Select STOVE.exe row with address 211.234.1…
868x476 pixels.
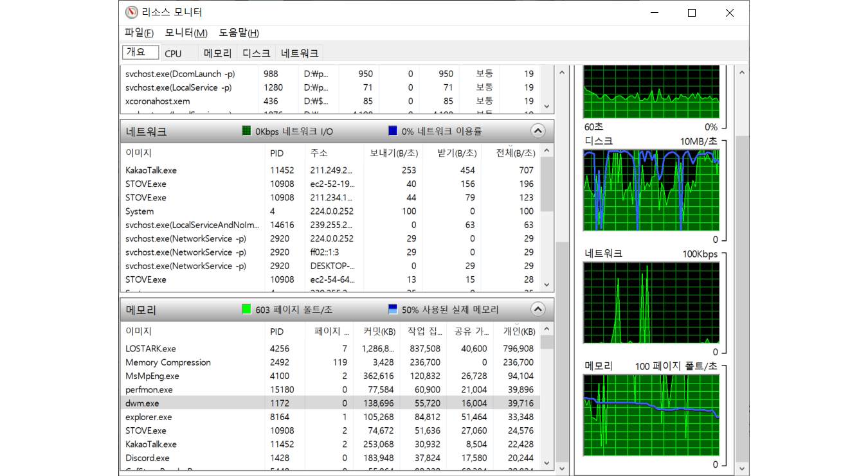click(x=330, y=198)
